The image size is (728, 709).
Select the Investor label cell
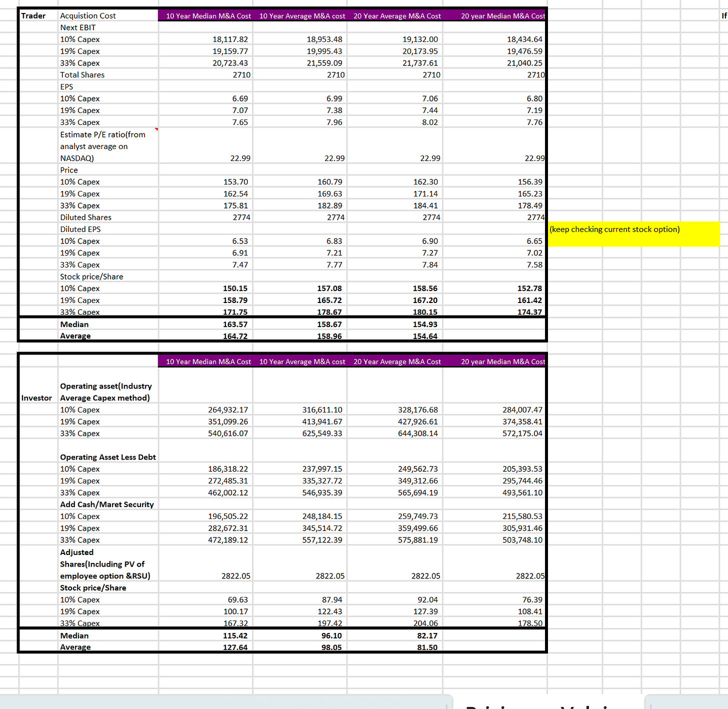point(36,398)
